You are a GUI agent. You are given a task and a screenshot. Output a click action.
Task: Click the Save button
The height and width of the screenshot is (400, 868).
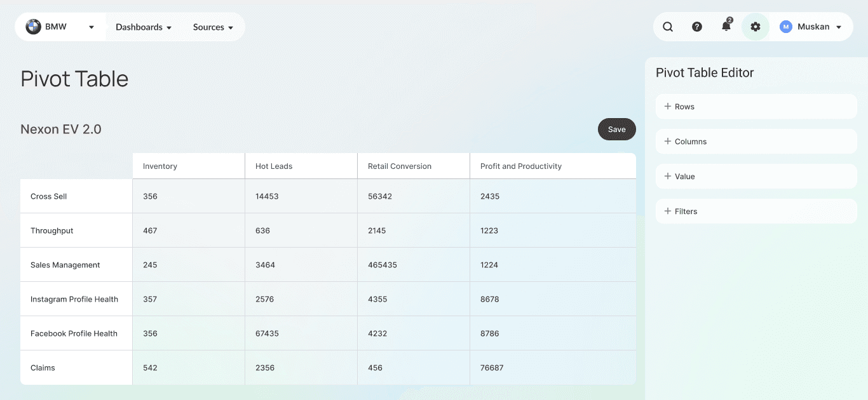point(617,130)
